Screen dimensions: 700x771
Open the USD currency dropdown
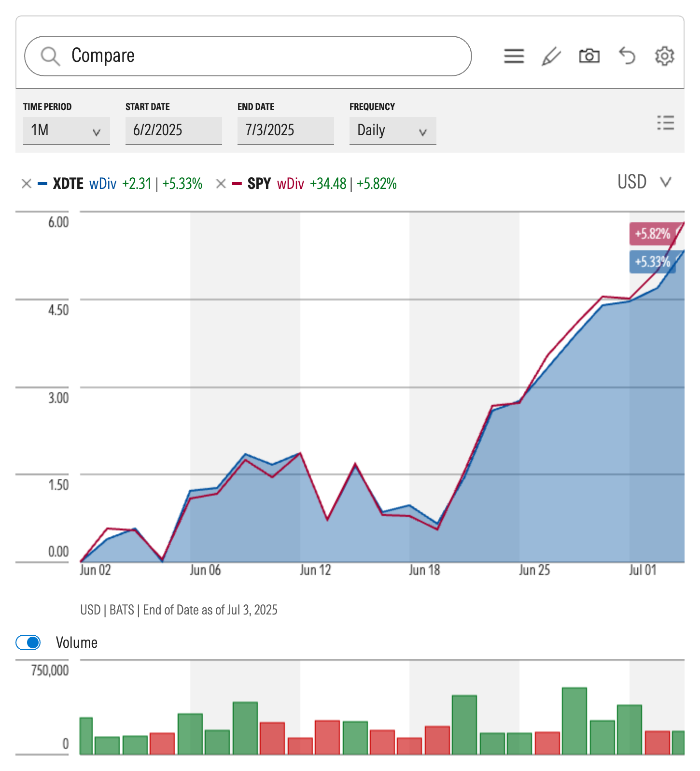click(x=644, y=182)
